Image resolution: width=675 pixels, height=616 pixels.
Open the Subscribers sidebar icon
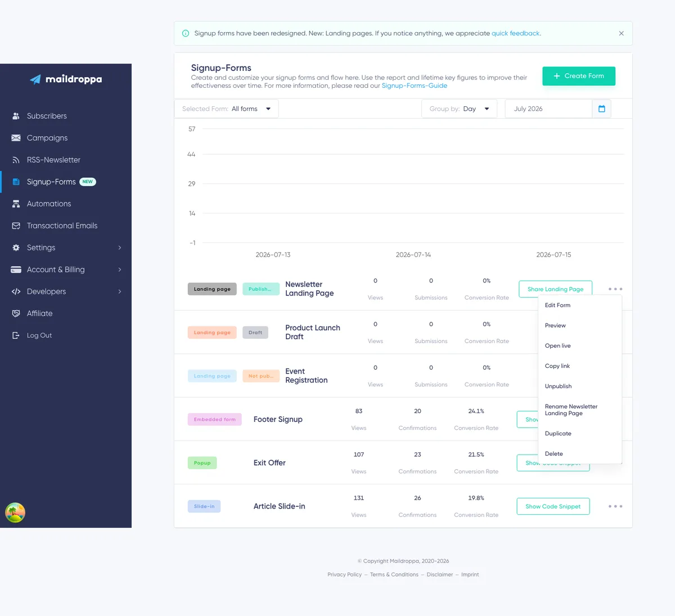click(16, 116)
